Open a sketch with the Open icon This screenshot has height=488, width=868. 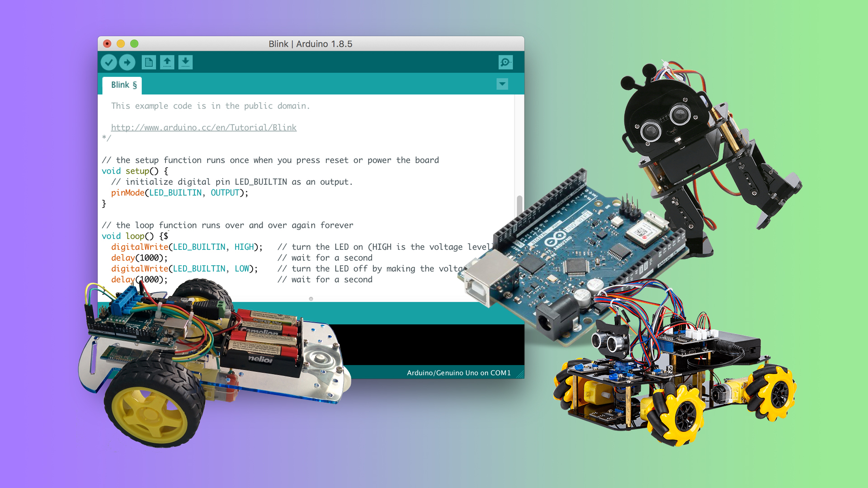pyautogui.click(x=167, y=62)
